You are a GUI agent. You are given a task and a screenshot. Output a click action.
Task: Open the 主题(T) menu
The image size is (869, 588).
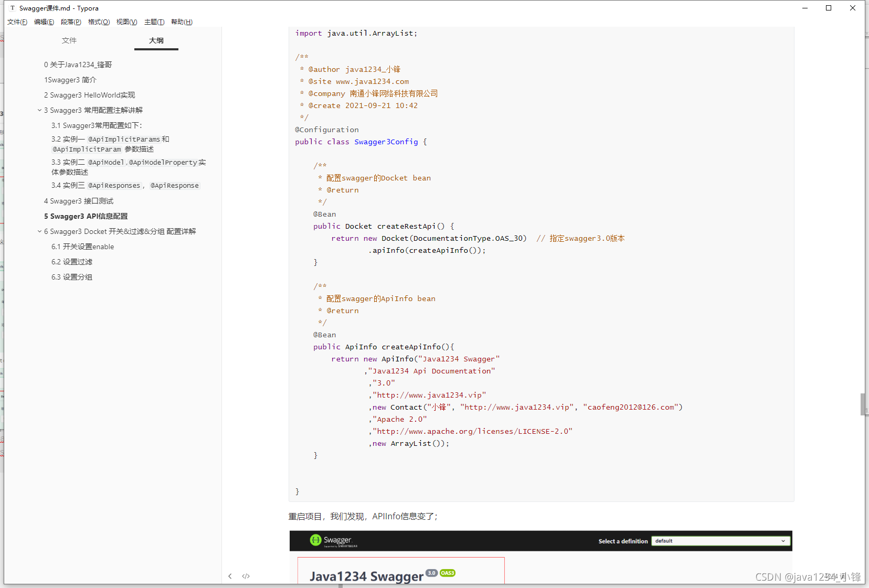pos(154,22)
